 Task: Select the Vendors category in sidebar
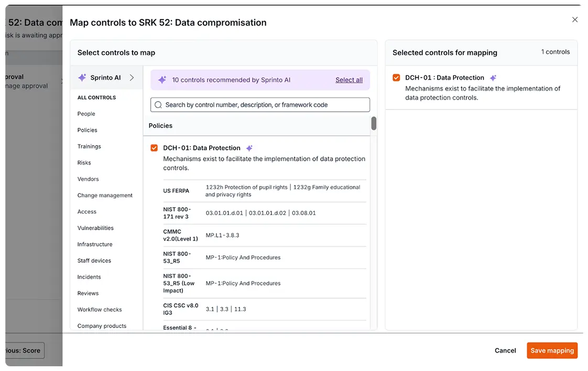[x=88, y=179]
